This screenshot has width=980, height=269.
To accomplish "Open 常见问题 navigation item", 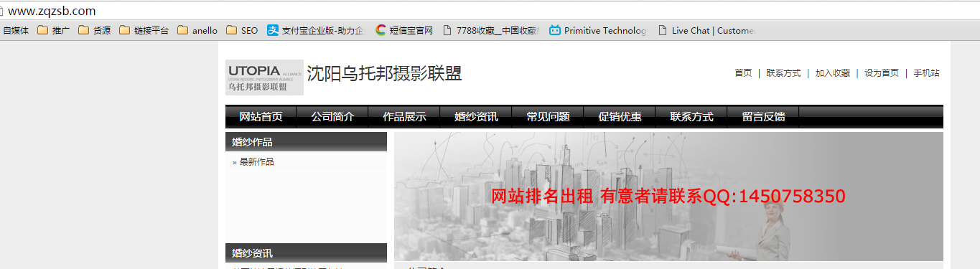I will 548,117.
